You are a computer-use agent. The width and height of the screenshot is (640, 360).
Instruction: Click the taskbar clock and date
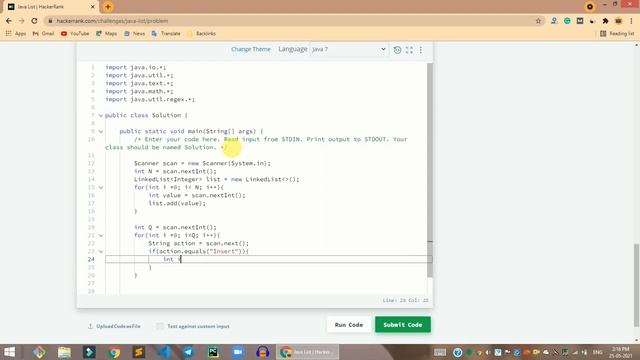click(x=620, y=352)
